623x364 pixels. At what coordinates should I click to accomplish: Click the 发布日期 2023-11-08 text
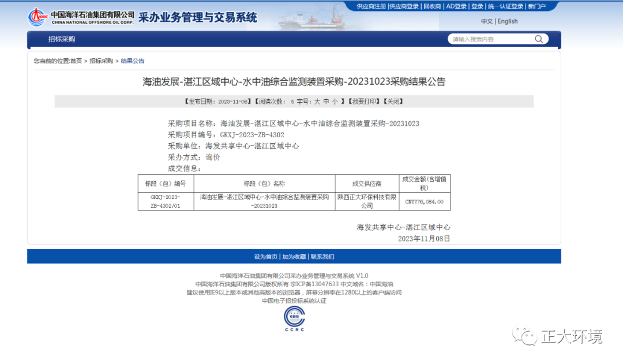click(x=217, y=102)
